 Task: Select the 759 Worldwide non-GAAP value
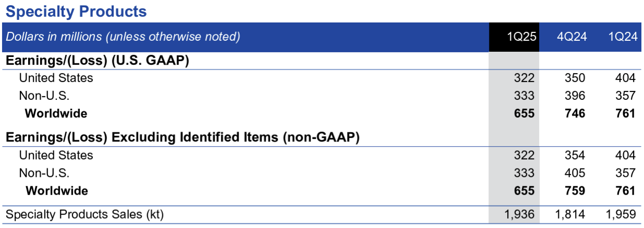coord(575,190)
